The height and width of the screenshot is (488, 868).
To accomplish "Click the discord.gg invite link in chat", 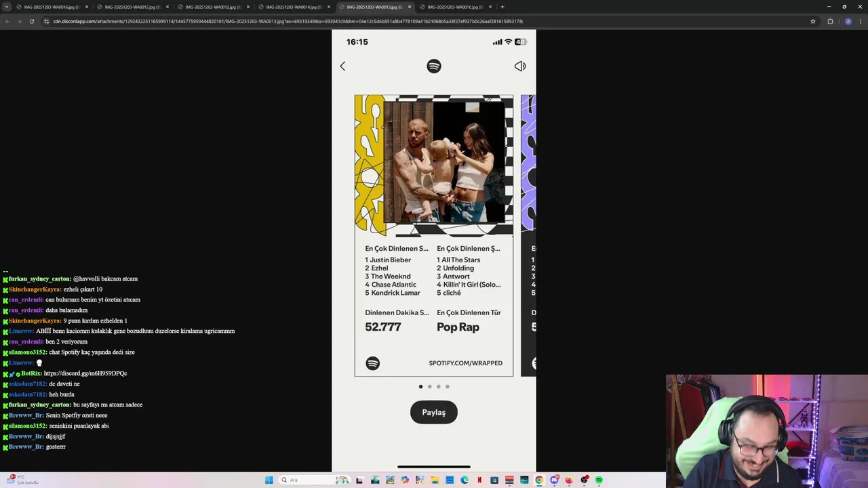I will [x=85, y=373].
